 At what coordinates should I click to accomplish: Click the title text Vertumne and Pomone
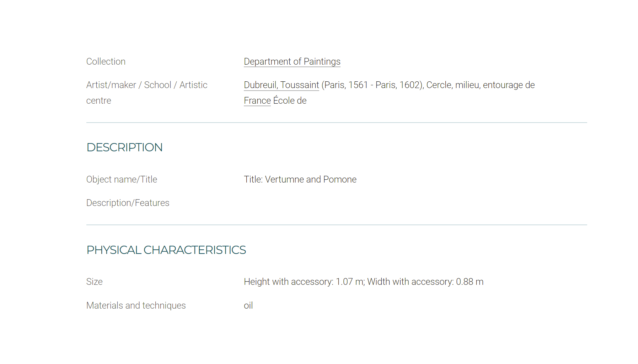pyautogui.click(x=311, y=179)
